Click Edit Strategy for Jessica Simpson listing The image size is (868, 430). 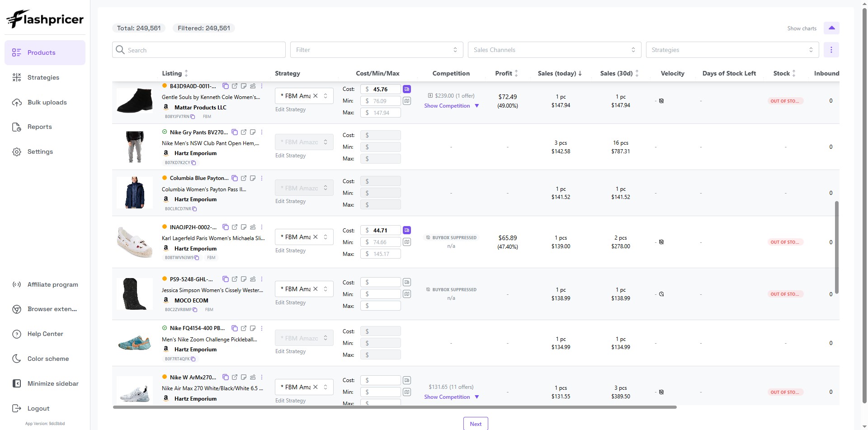(x=290, y=302)
